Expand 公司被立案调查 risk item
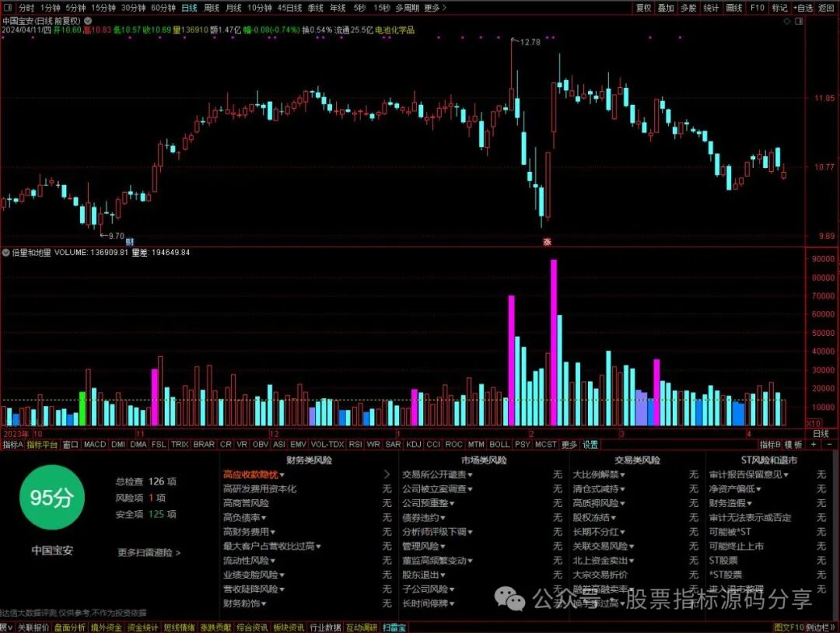 point(438,489)
